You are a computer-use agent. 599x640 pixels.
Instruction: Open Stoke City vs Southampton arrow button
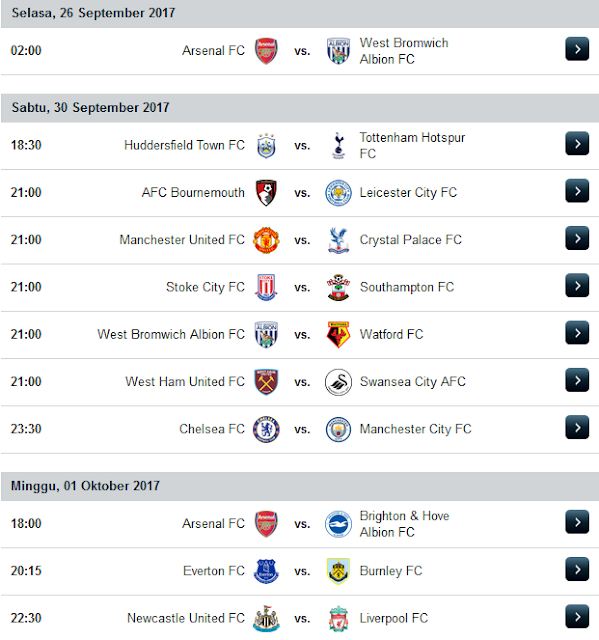(x=577, y=285)
